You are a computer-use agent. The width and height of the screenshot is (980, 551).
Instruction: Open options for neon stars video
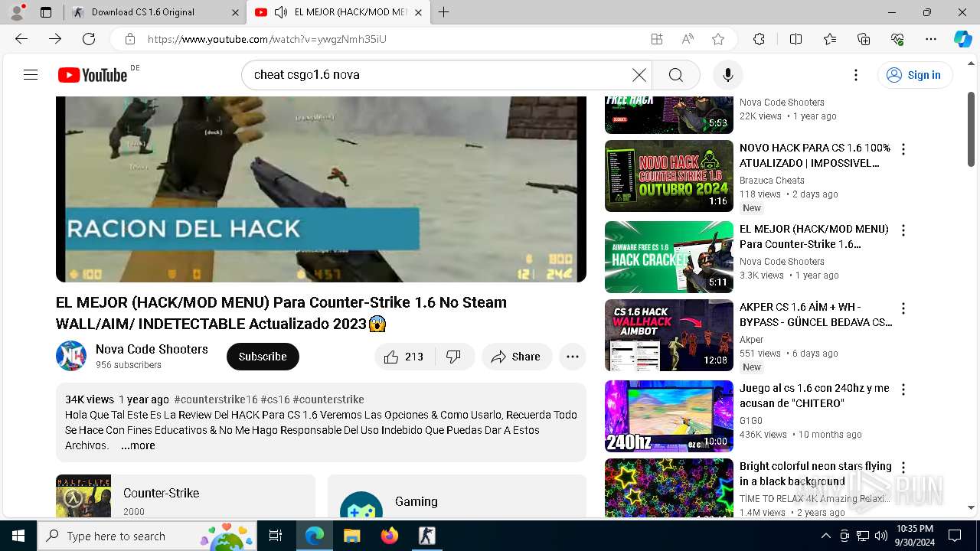click(903, 468)
